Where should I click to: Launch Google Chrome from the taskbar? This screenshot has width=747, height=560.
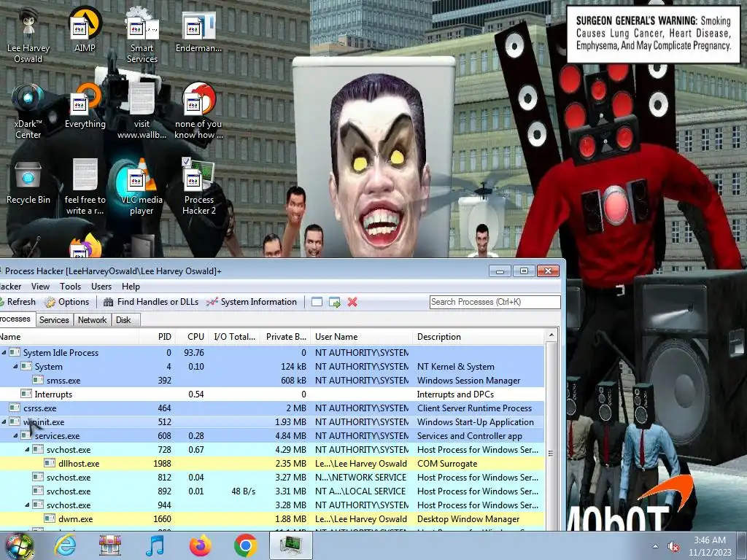pyautogui.click(x=245, y=545)
